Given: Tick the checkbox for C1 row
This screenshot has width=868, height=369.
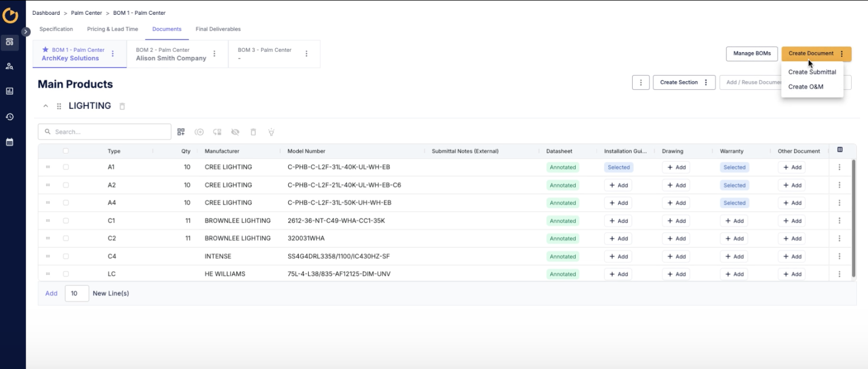Looking at the screenshot, I should click(66, 220).
